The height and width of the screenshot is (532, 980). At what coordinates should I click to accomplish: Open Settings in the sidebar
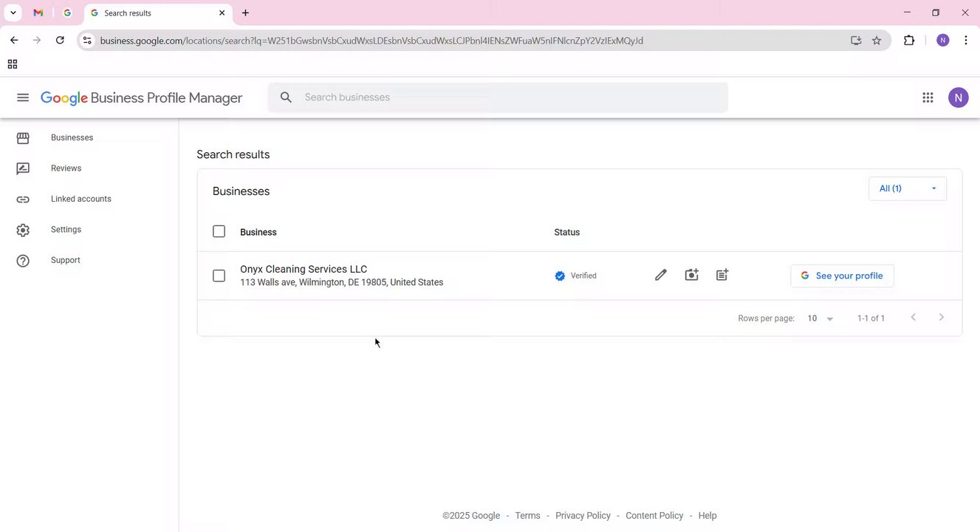tap(66, 230)
